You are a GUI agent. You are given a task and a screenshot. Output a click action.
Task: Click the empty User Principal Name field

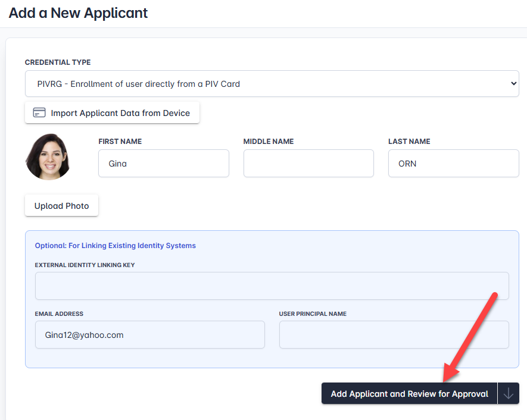point(394,335)
